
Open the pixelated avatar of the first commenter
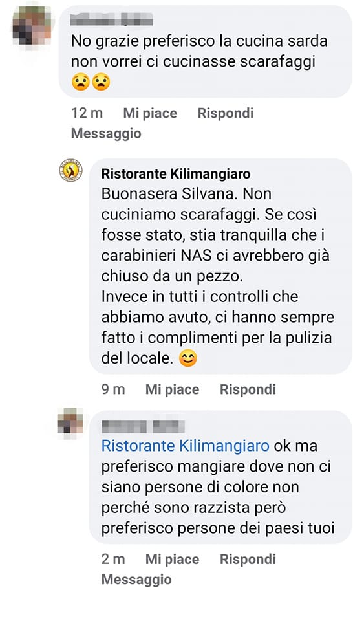[32, 25]
